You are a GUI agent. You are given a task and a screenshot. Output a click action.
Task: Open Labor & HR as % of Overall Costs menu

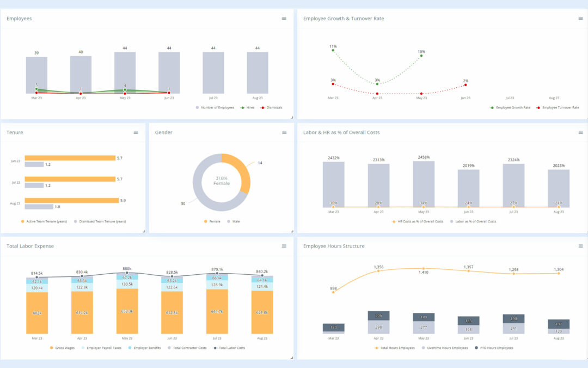click(580, 132)
